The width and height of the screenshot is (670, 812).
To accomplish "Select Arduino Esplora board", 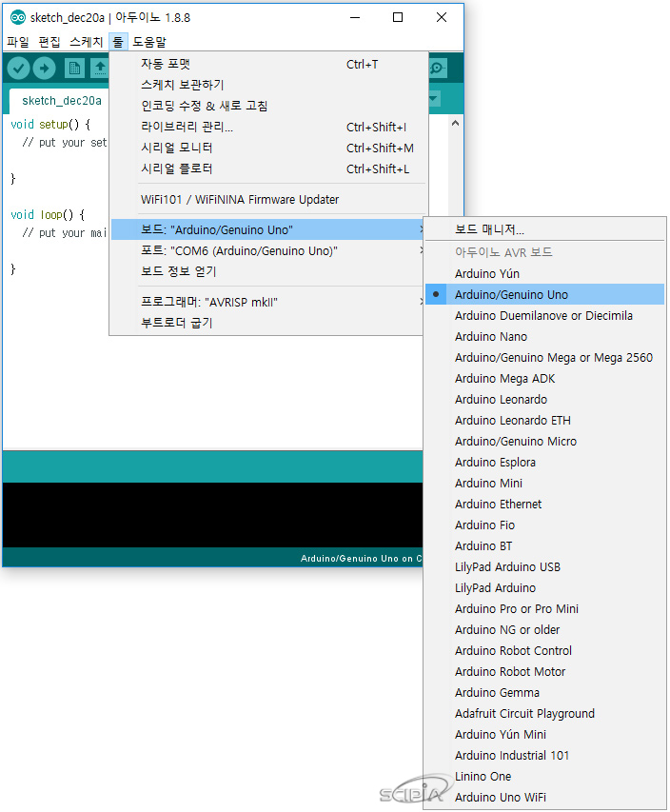I will 544,462.
